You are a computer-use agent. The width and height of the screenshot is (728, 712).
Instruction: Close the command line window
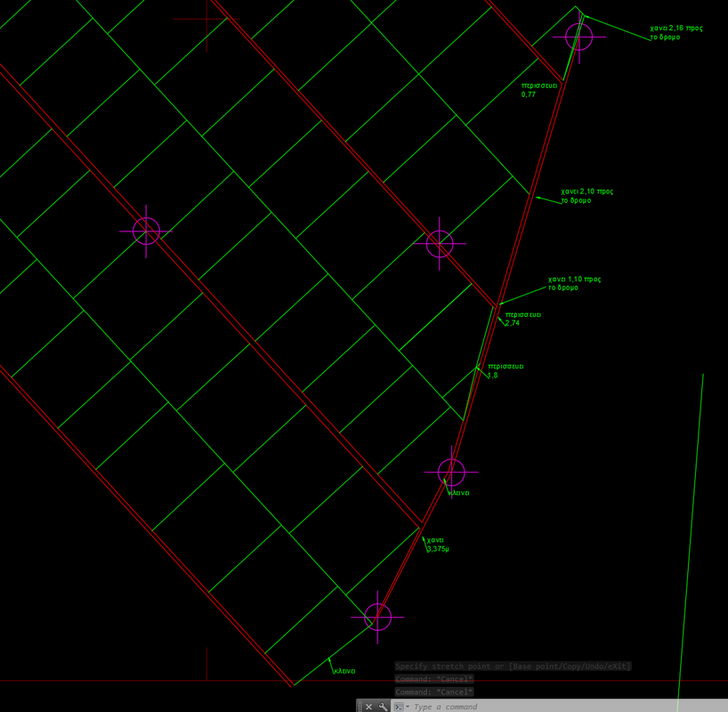pos(368,707)
